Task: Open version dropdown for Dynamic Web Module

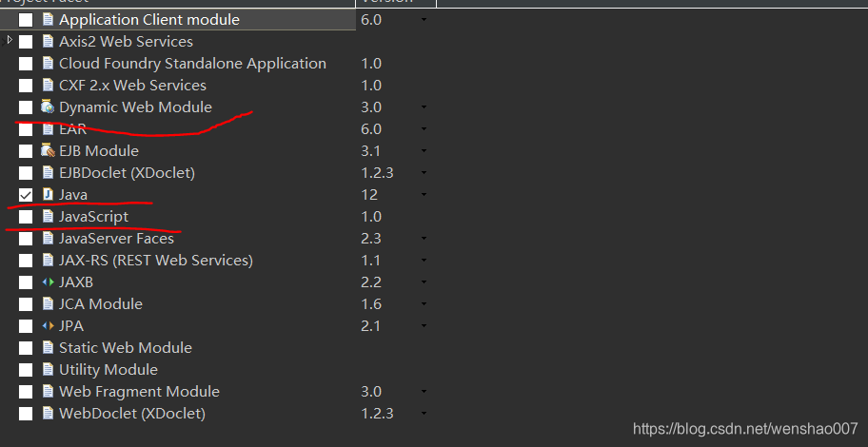Action: 424,107
